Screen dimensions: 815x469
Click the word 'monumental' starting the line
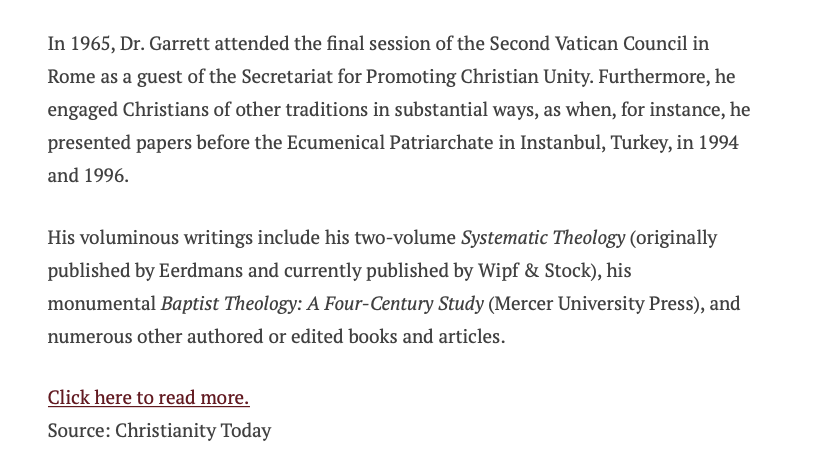(x=101, y=303)
